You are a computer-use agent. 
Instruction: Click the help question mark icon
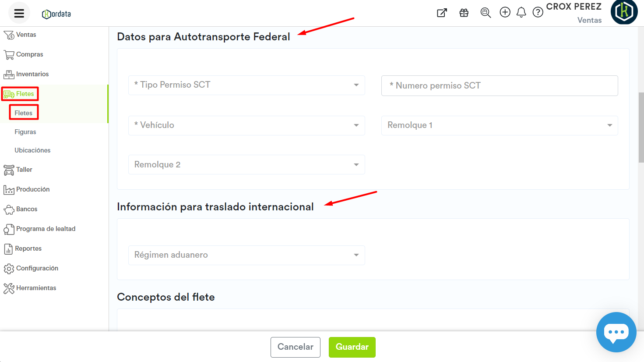(538, 12)
